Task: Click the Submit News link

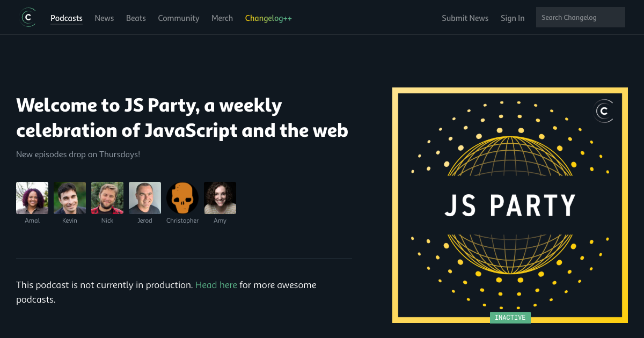Action: (465, 18)
